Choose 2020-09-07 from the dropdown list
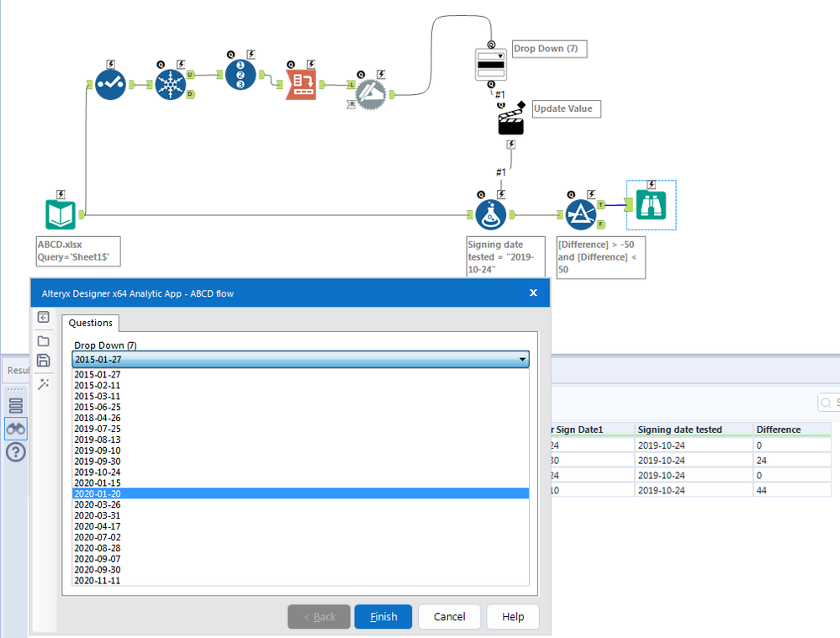Screen dimensions: 840x638 (300, 559)
